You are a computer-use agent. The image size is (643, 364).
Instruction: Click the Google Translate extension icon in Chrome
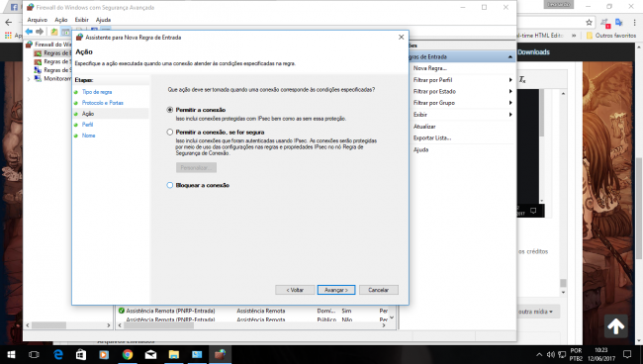[x=619, y=23]
